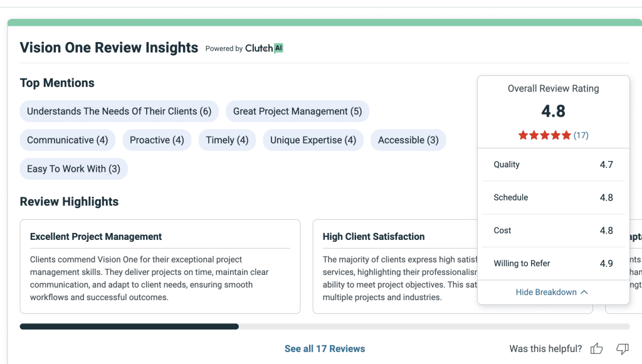The width and height of the screenshot is (642, 364).
Task: Click the thumbs down icon
Action: point(622,348)
